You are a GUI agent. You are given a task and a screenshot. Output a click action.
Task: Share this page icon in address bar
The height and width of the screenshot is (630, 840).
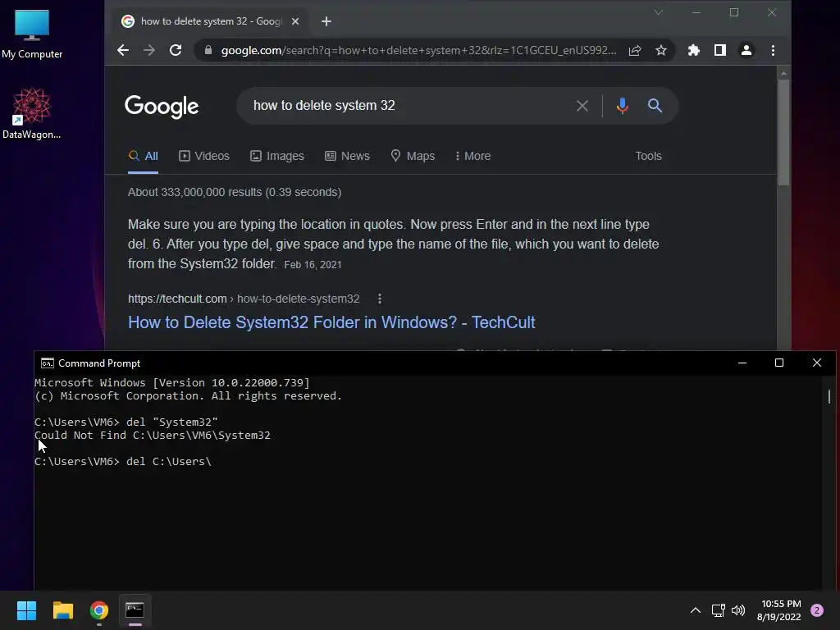635,50
